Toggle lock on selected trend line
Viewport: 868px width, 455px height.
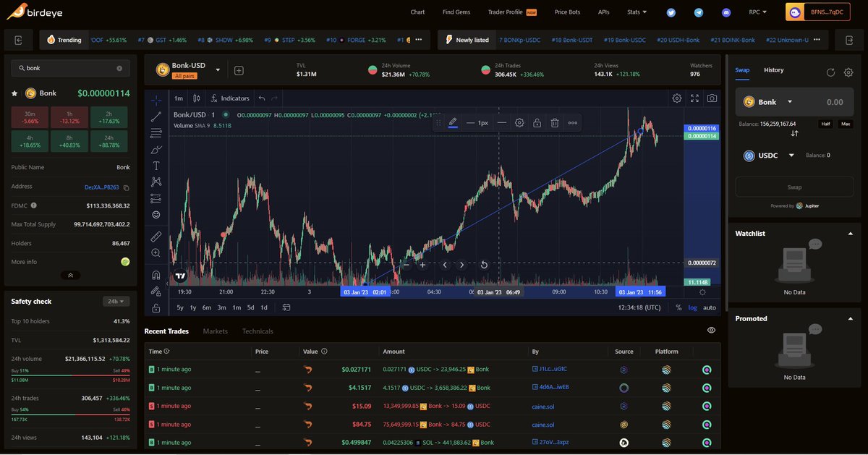click(x=537, y=123)
